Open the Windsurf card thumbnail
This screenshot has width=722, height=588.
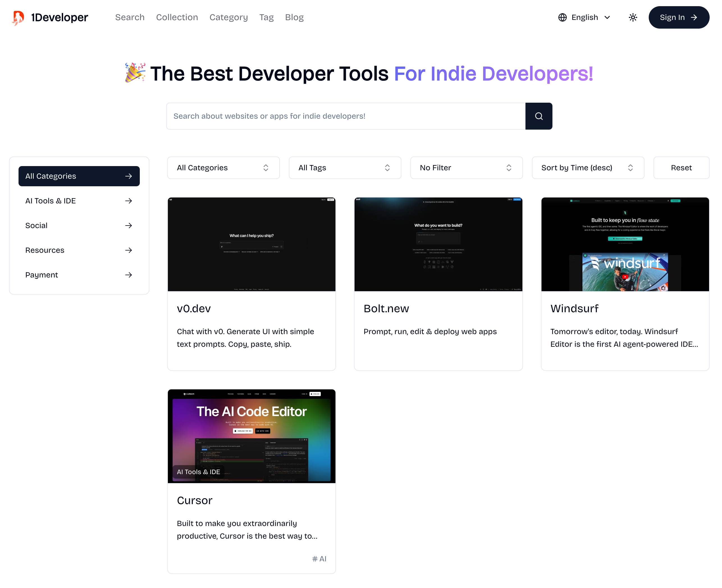coord(625,244)
